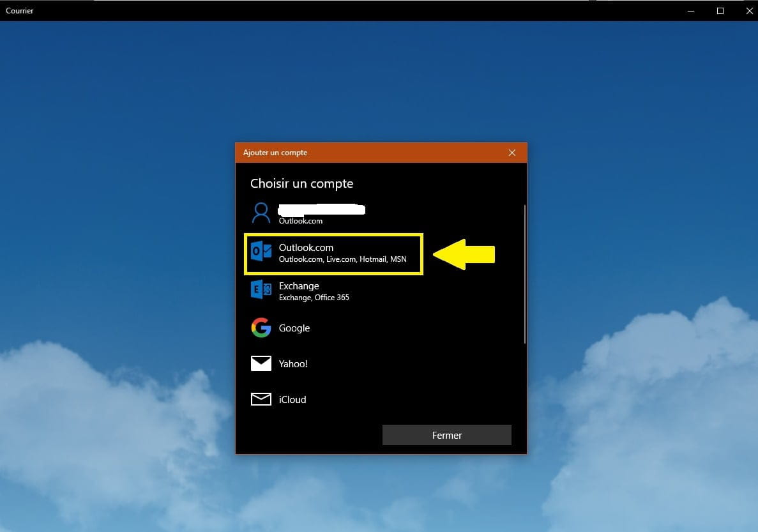Click the Exchange logo icon
758x532 pixels.
tap(261, 289)
